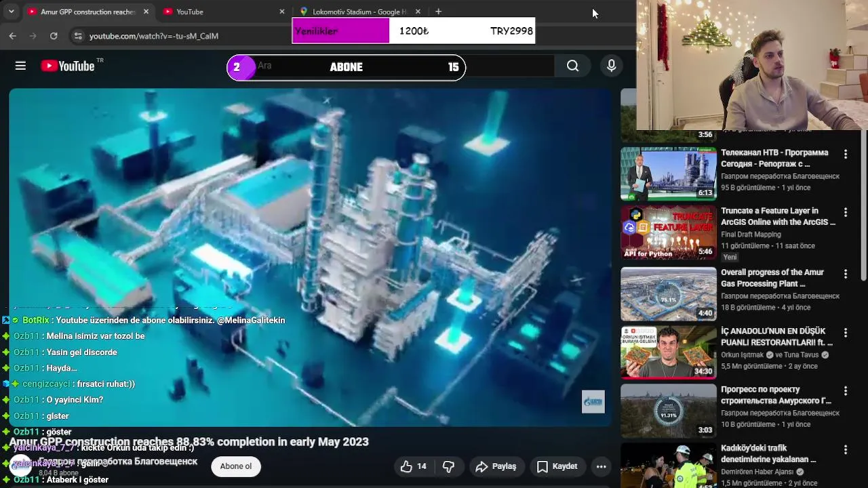This screenshot has height=488, width=868.
Task: Open İç Anadolu'nun restoranları video thumbnail
Action: pos(669,352)
